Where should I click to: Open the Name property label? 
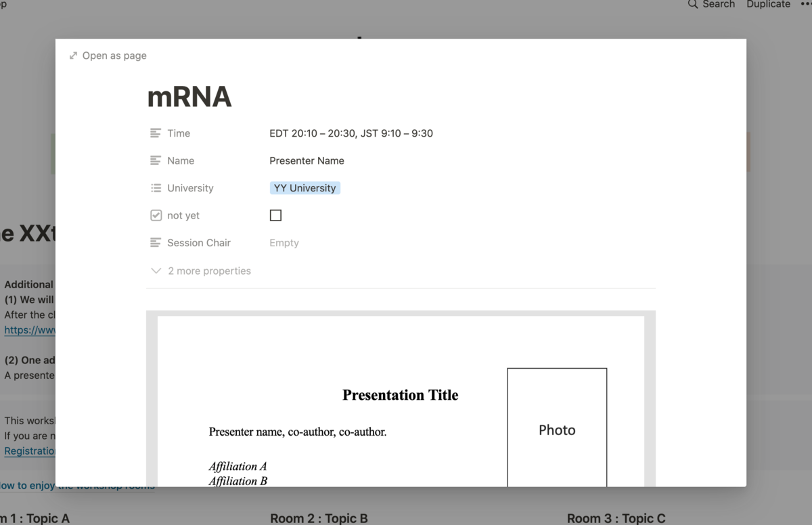tap(181, 160)
